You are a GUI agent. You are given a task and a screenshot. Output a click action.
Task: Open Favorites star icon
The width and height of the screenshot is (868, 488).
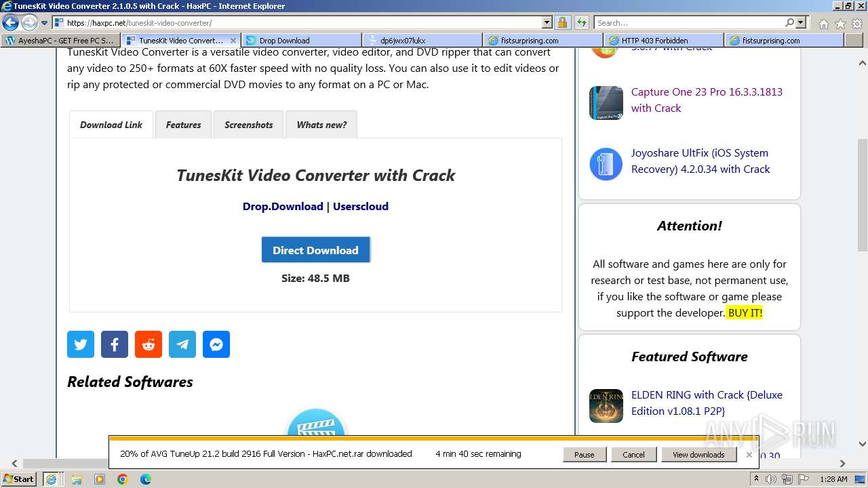click(840, 23)
